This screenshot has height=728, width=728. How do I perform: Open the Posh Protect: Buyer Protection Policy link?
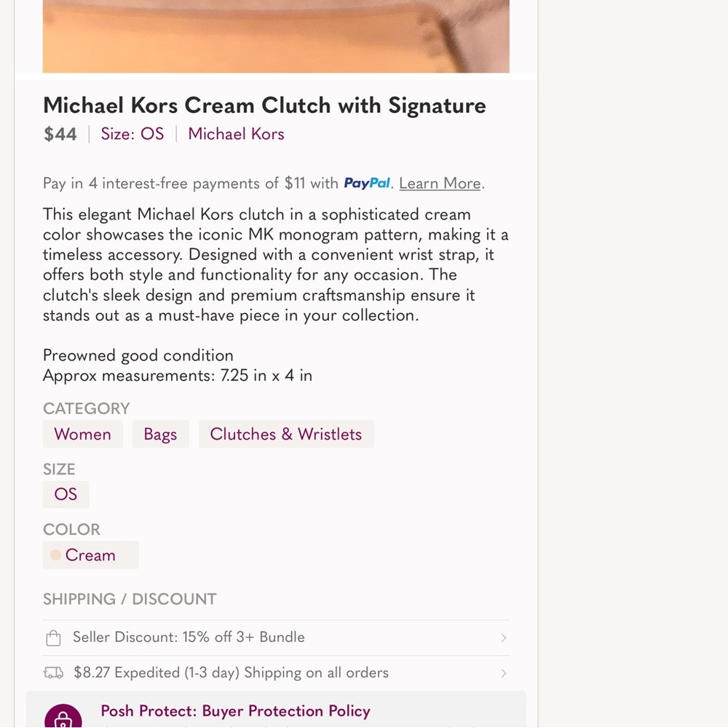[235, 711]
